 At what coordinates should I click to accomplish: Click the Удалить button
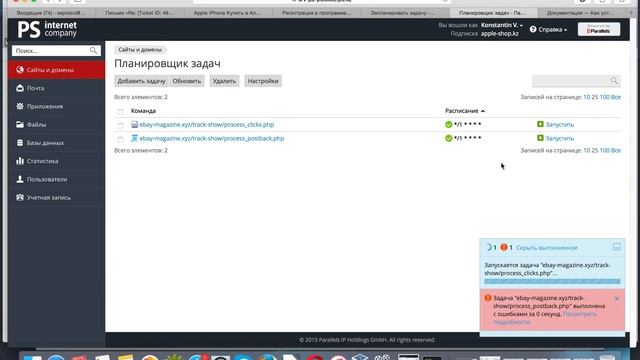(x=224, y=81)
